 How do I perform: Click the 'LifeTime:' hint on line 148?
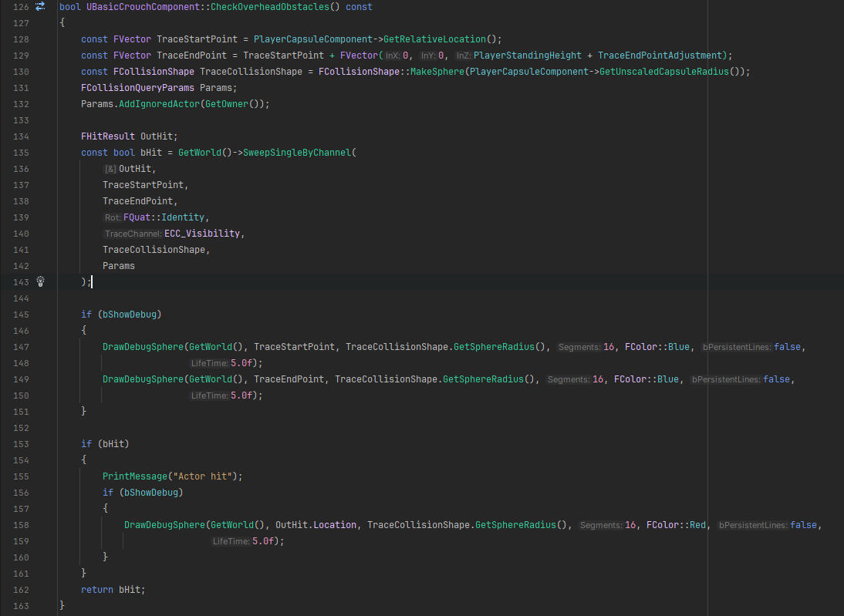coord(209,363)
